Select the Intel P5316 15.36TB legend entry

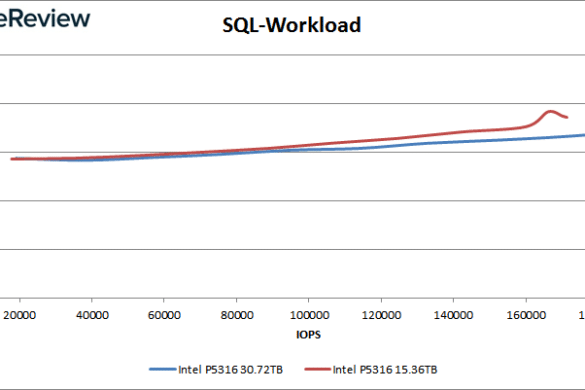pos(370,369)
